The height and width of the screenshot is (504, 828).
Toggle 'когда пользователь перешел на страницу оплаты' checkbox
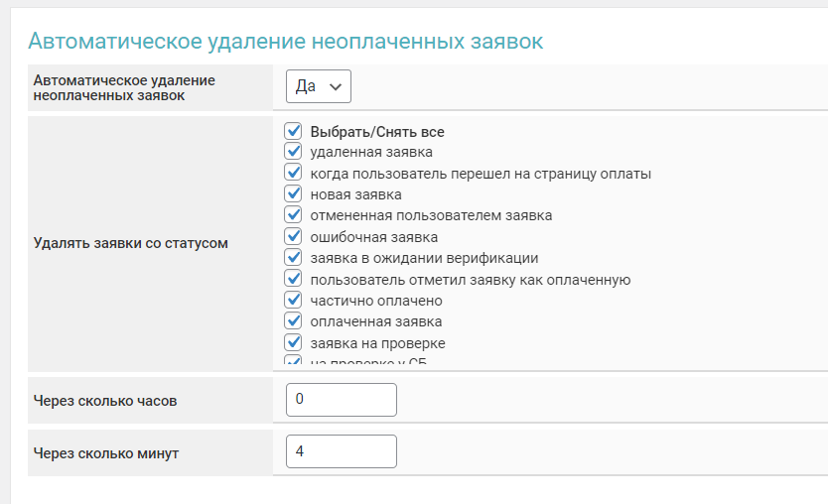coord(293,173)
